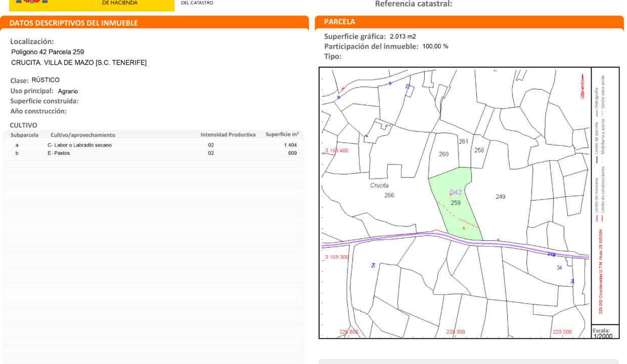Click the RÚSTICO class value
Viewport: 627px width, 364px height.
[46, 80]
